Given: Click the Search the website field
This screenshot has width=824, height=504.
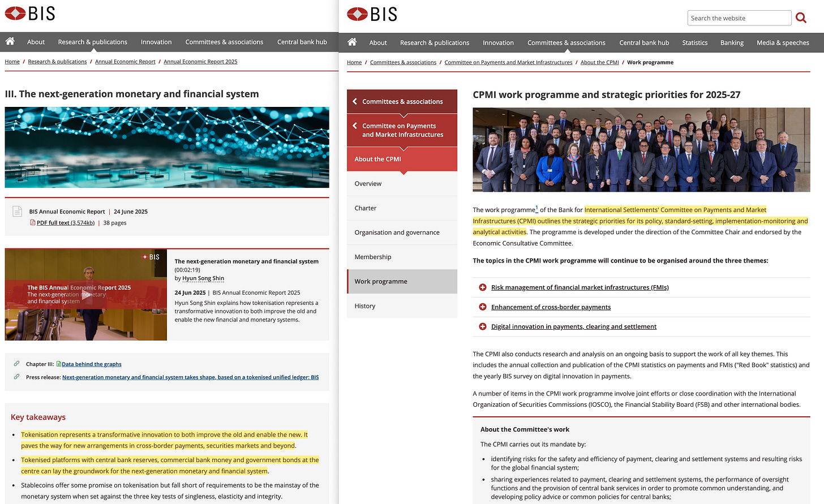Looking at the screenshot, I should coord(739,18).
